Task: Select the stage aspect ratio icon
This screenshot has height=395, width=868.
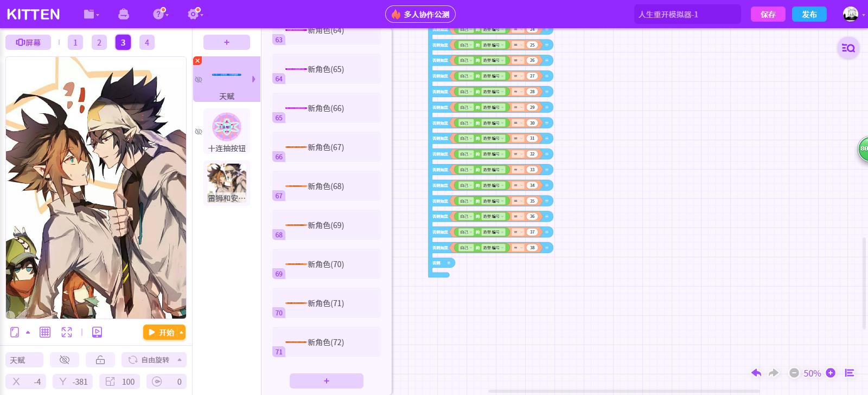Action: (x=15, y=332)
